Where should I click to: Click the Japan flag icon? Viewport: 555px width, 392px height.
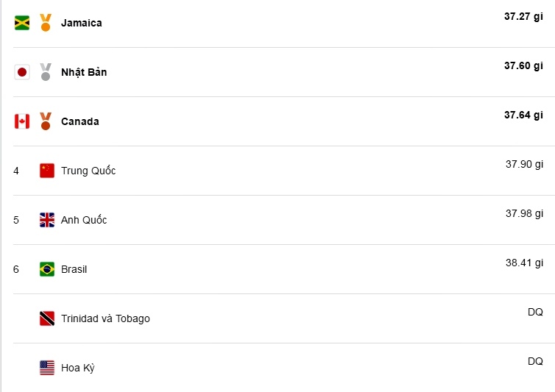point(22,72)
